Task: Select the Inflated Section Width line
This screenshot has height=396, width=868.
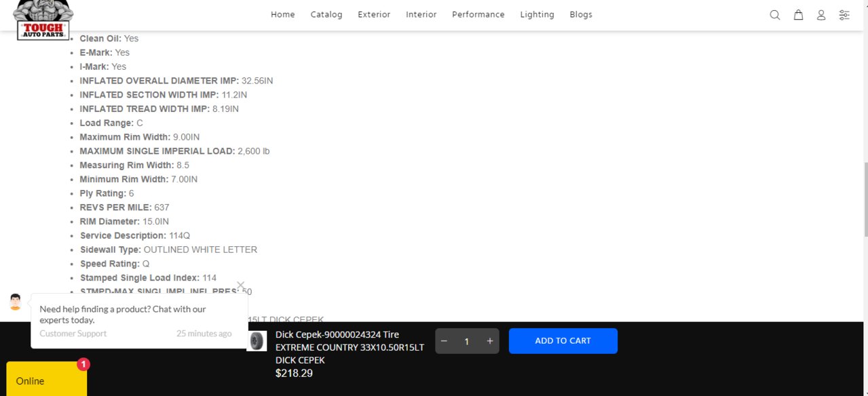Action: (x=164, y=95)
